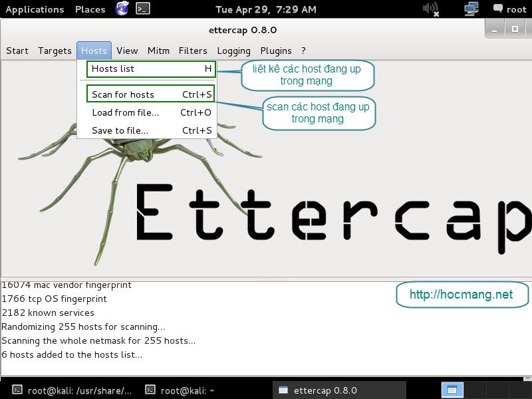532x399 pixels.
Task: Click '1766 tcp OS fingerprint' log line
Action: click(x=54, y=299)
